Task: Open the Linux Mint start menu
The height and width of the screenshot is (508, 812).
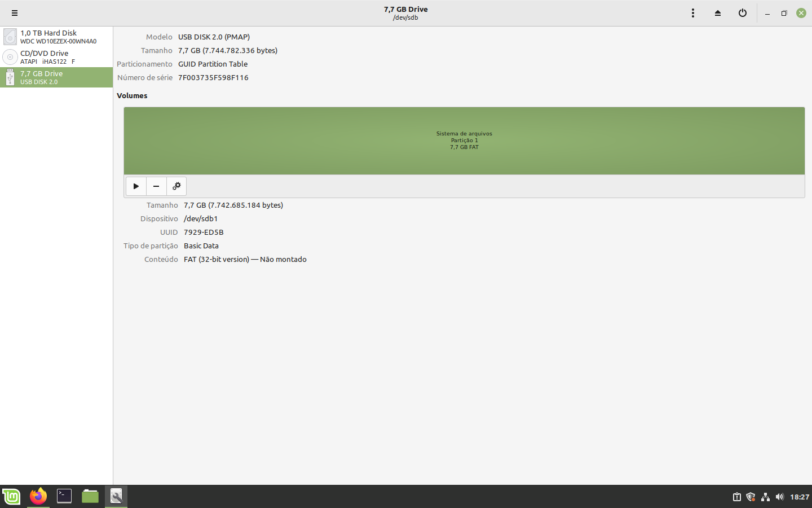Action: 11,496
